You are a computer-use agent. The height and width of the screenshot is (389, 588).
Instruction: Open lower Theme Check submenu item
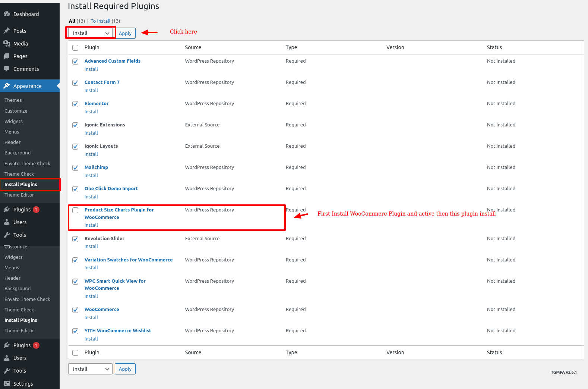(19, 310)
